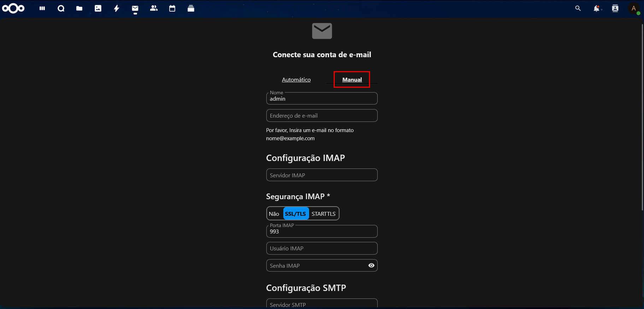Screen dimensions: 644x309
Task: Open the Calendar app icon
Action: coord(172,8)
